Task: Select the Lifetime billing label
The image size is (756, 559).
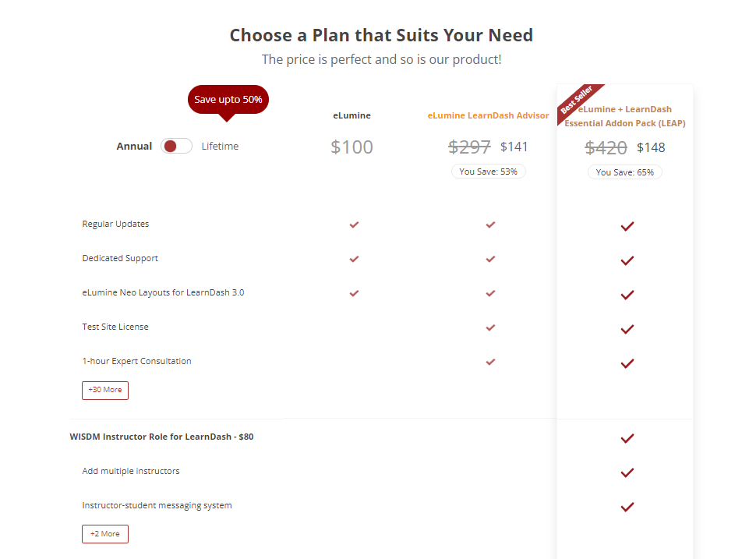Action: pos(220,146)
